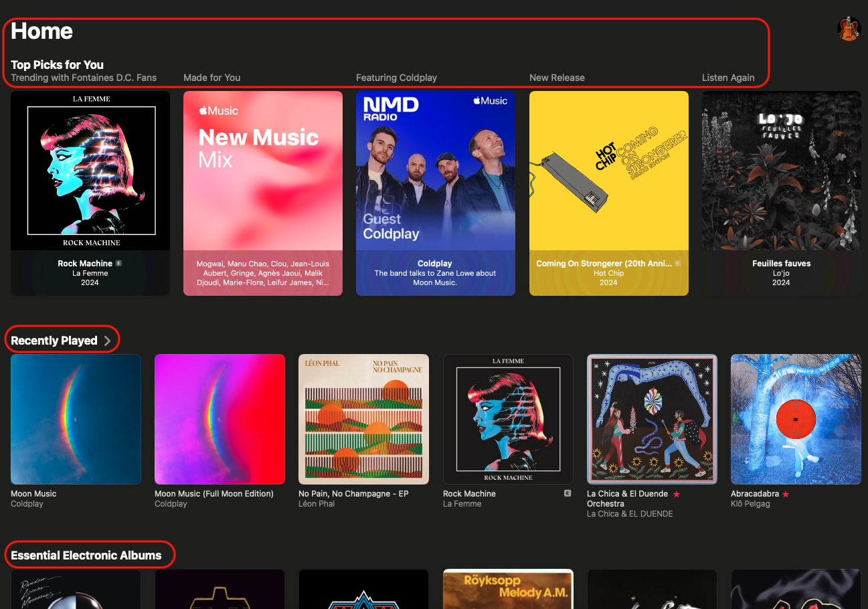Open the No Pain No Champagne cover
This screenshot has height=609, width=868.
(x=363, y=419)
